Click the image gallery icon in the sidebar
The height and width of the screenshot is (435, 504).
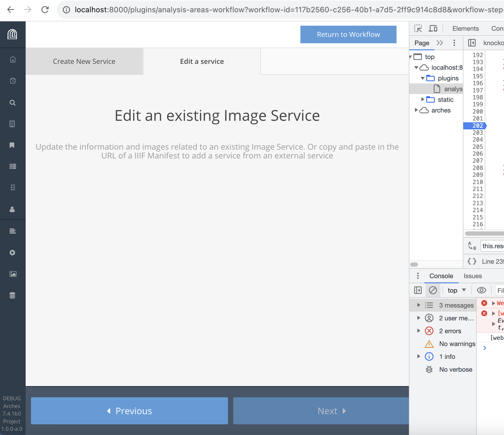tap(13, 274)
